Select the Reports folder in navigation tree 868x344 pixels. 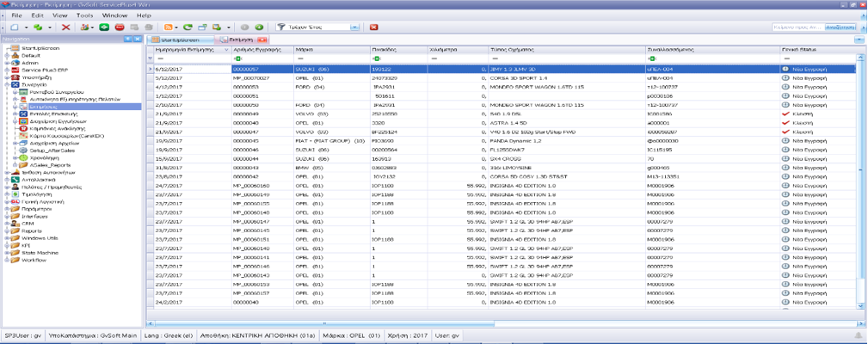tap(32, 230)
